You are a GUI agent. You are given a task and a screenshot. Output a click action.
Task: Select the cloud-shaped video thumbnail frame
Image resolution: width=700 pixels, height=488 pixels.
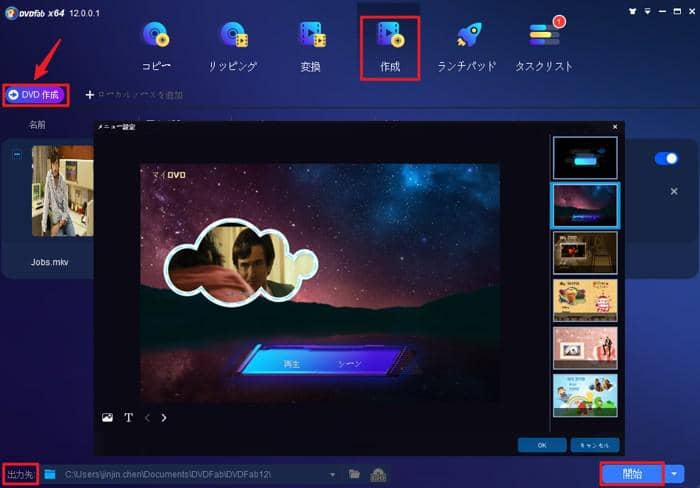point(241,263)
